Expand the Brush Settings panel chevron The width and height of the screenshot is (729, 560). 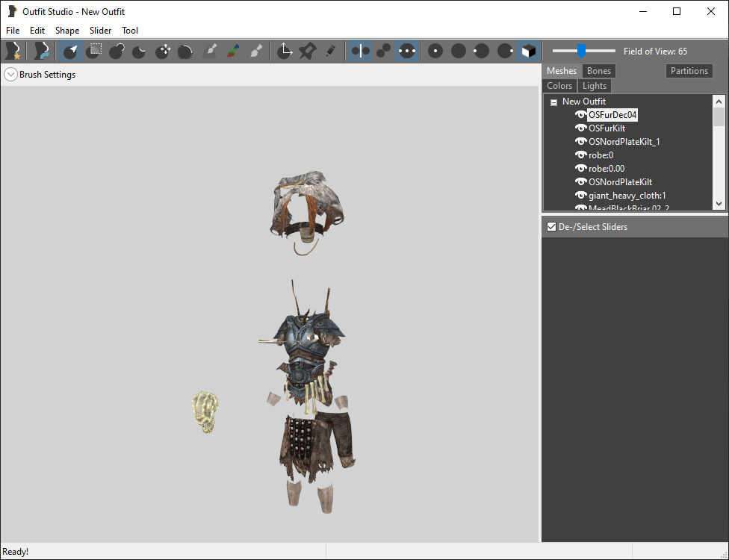[10, 75]
